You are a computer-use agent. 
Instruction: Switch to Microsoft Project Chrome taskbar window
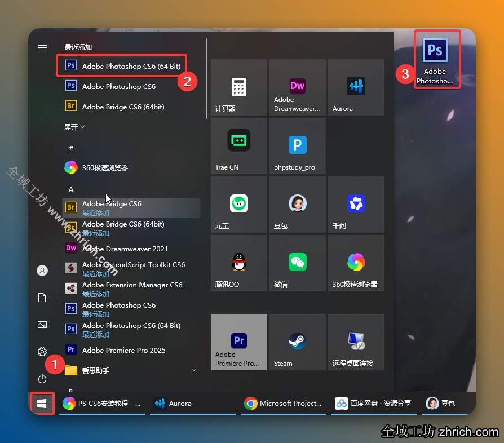point(284,403)
